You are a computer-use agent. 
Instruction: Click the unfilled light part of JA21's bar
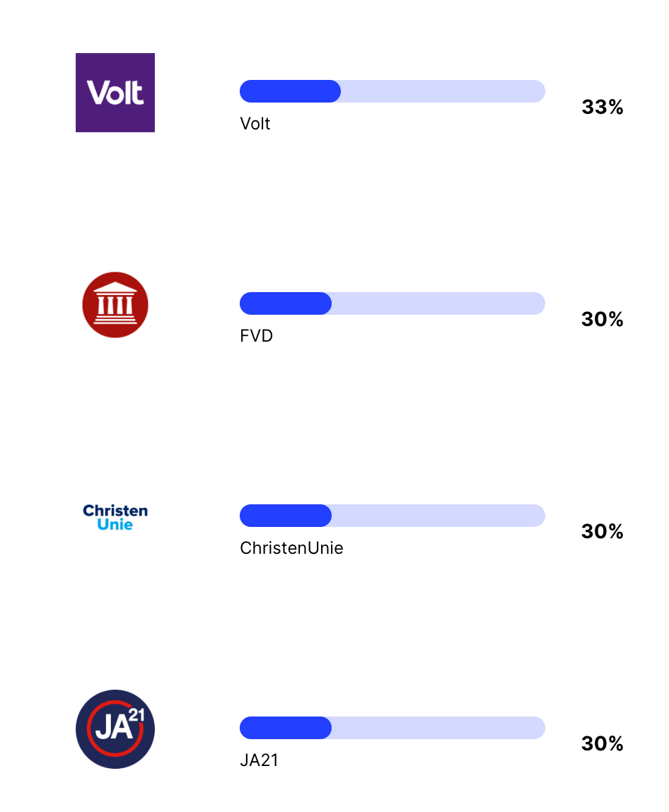pyautogui.click(x=438, y=728)
